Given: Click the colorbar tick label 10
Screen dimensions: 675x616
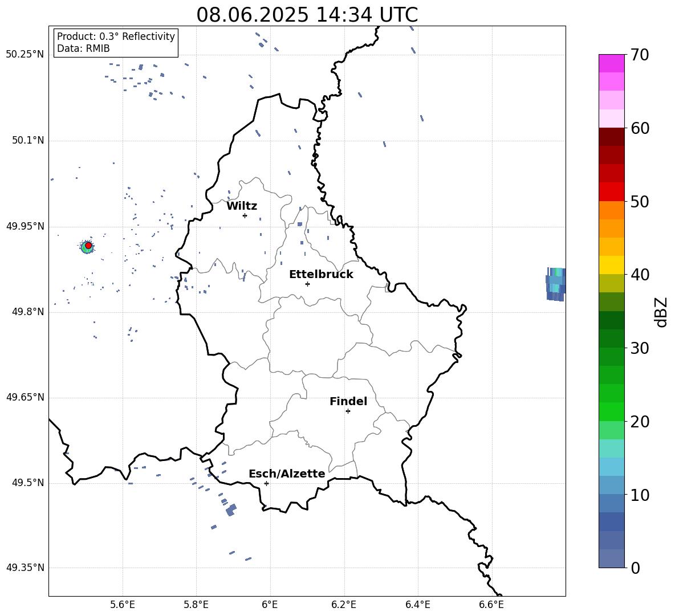Looking at the screenshot, I should click(640, 495).
